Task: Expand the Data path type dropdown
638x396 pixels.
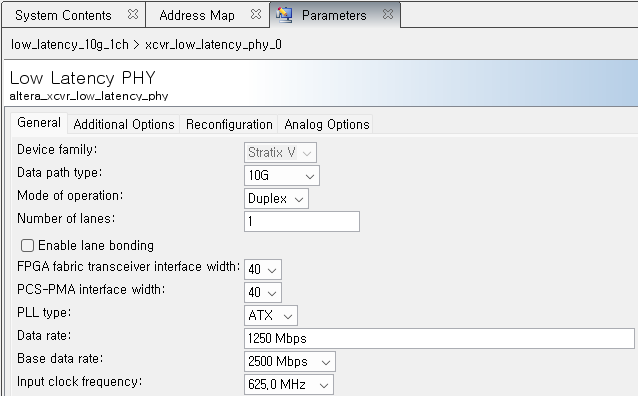Action: click(x=282, y=175)
